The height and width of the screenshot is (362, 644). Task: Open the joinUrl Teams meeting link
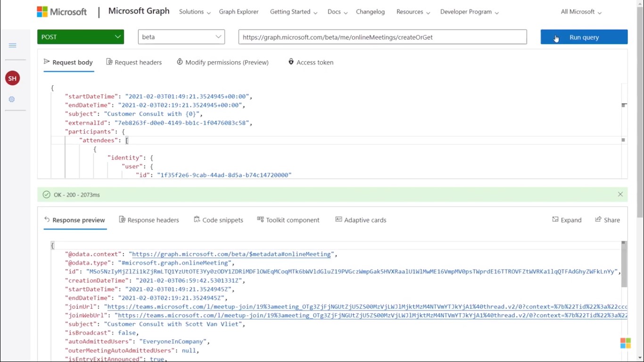[x=367, y=307]
